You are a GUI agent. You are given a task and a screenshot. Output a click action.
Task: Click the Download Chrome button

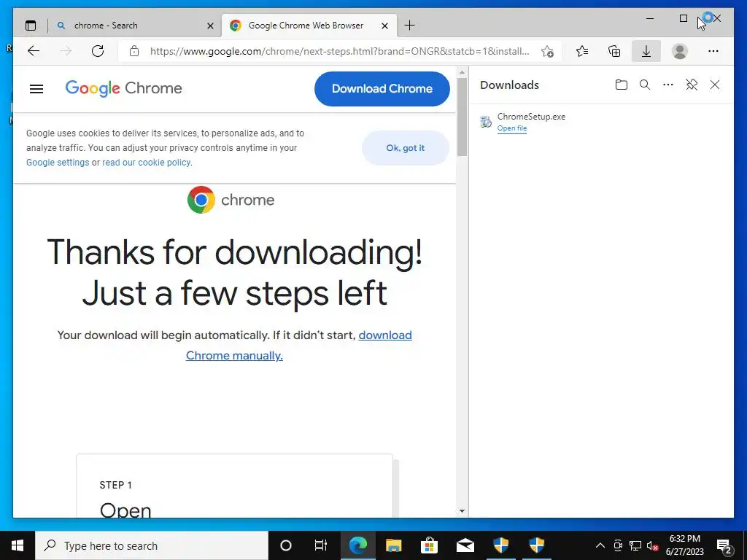pyautogui.click(x=382, y=88)
